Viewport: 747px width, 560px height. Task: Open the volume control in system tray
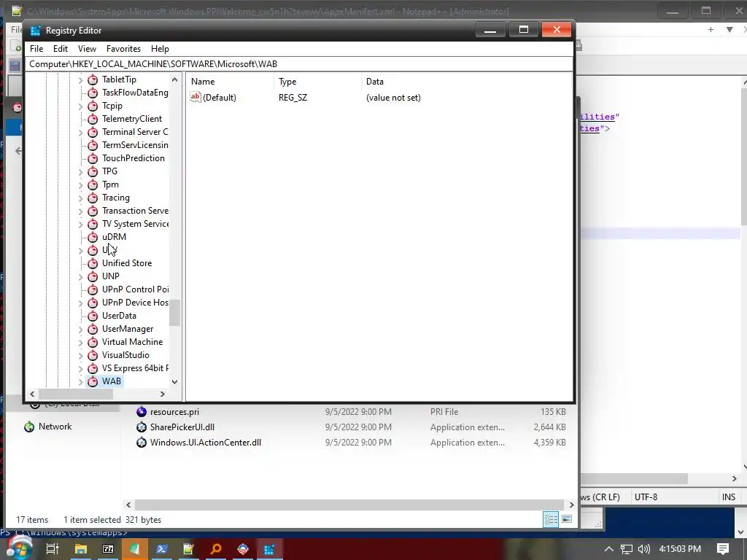coord(643,549)
